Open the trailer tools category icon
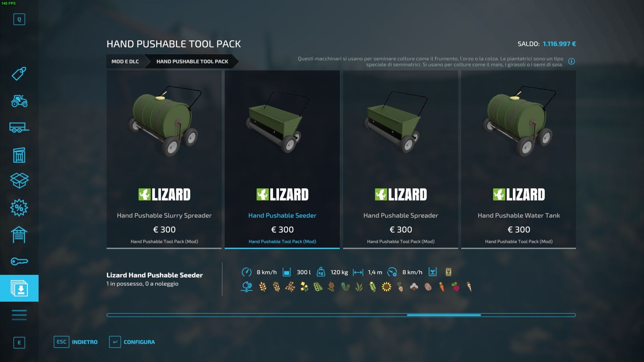This screenshot has height=362, width=644. point(19,127)
